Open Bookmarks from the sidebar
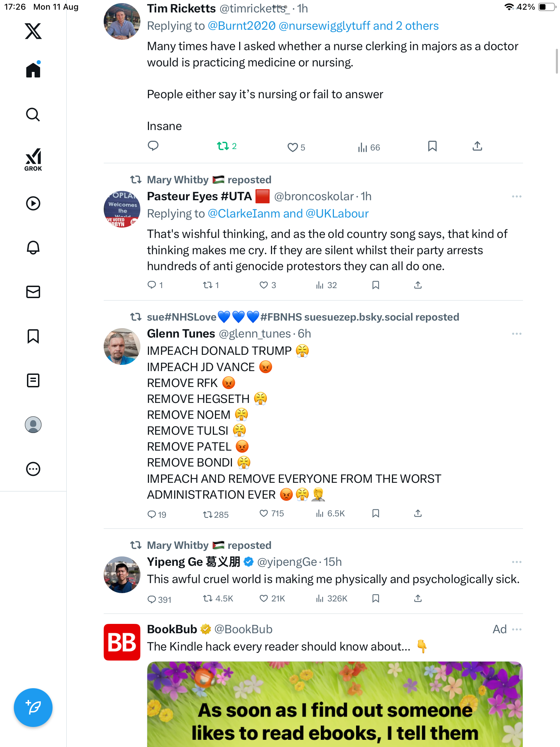The image size is (560, 747). 33,336
